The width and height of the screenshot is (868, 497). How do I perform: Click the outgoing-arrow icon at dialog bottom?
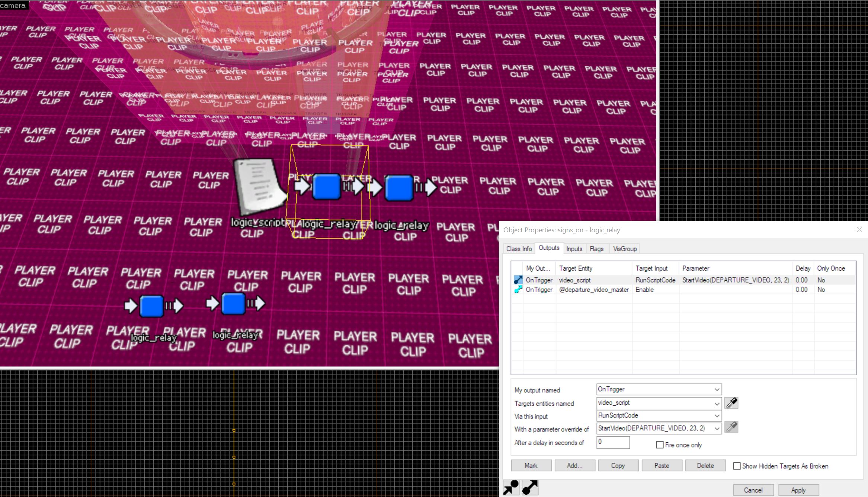(530, 487)
